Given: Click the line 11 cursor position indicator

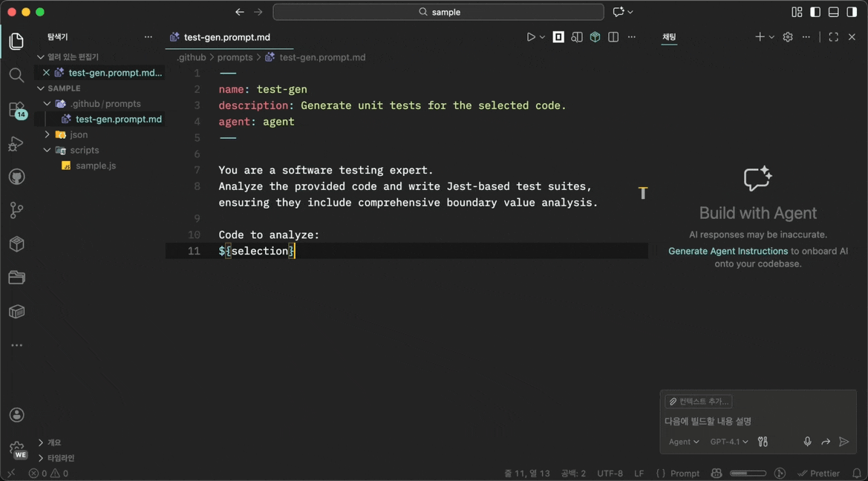Looking at the screenshot, I should pyautogui.click(x=526, y=474).
